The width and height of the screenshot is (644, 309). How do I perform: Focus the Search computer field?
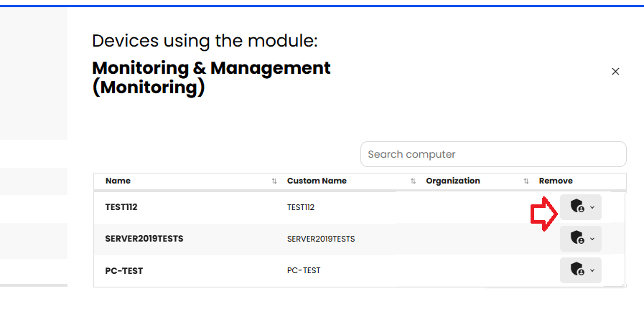point(493,154)
